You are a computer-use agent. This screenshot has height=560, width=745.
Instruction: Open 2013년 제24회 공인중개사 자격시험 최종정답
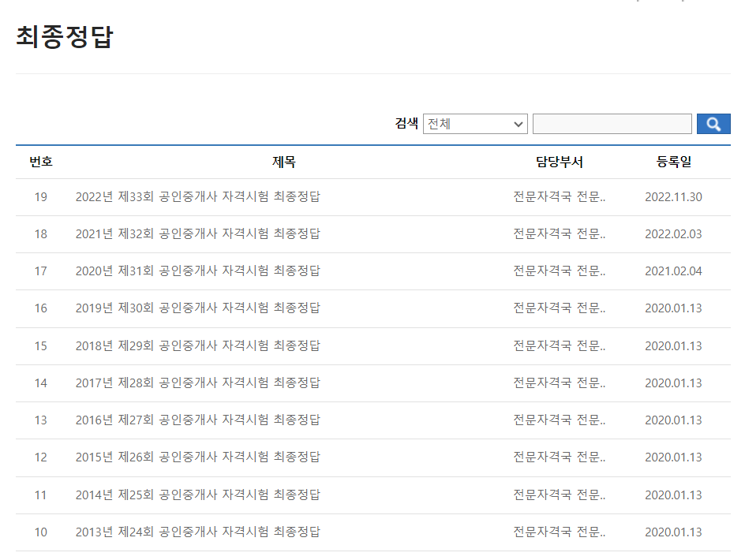tap(197, 532)
